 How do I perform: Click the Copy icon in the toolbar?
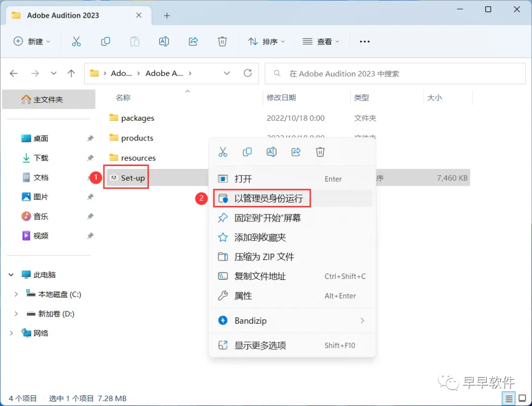tap(105, 41)
